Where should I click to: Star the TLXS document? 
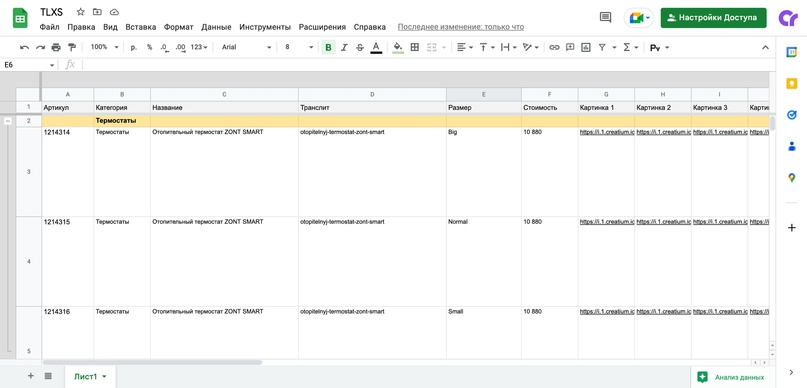click(80, 12)
